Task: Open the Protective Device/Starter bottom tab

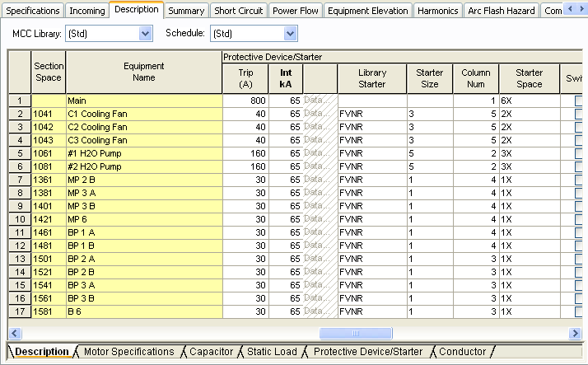Action: (367, 352)
